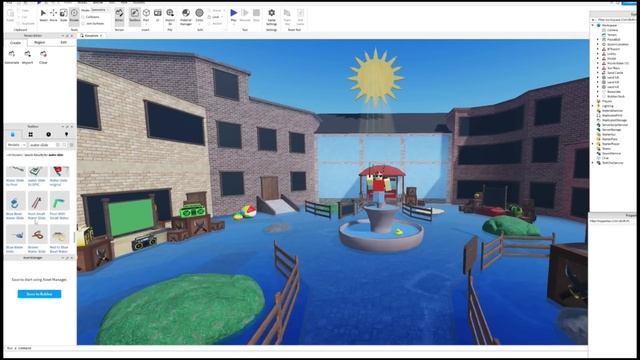
Task: Open Game Settings
Action: coord(271,16)
